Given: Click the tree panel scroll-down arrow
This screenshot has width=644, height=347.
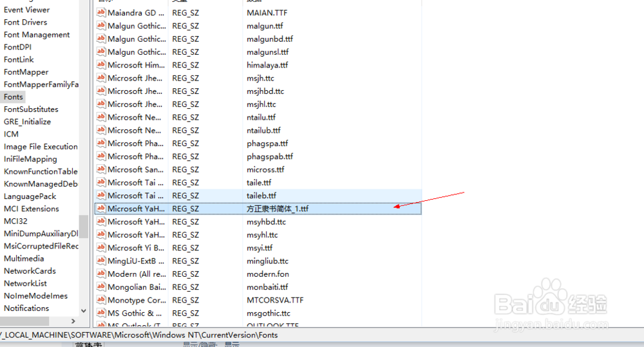Looking at the screenshot, I should 83,311.
